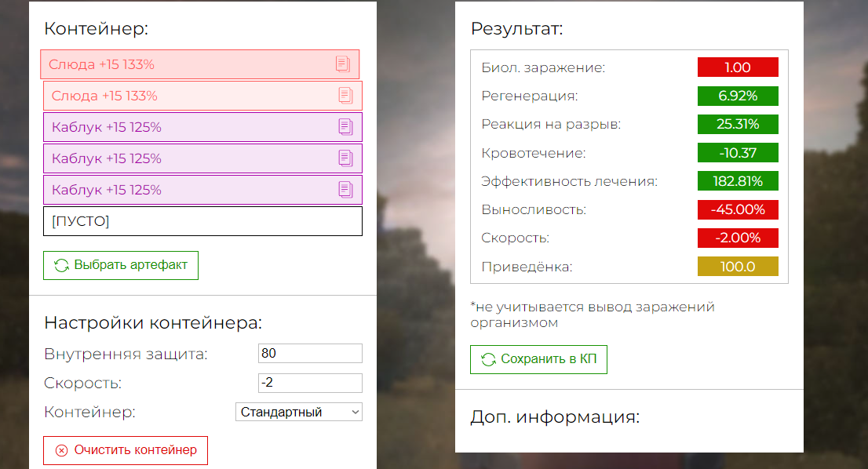The width and height of the screenshot is (868, 469).
Task: Click the circled X icon in Очистить контейнер
Action: [61, 451]
